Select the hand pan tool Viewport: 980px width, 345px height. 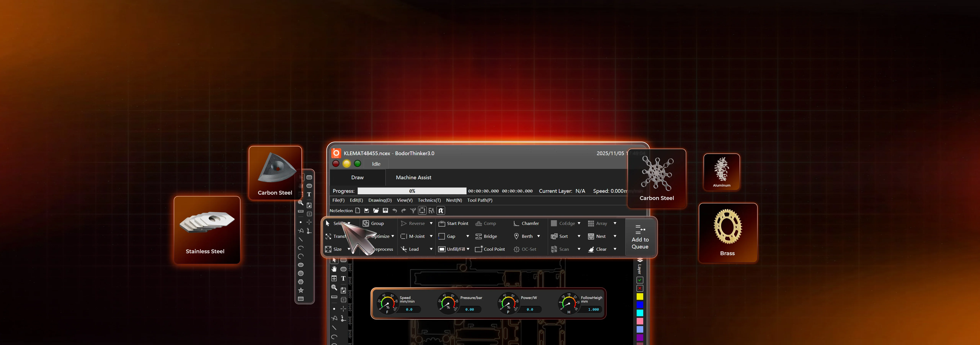334,269
